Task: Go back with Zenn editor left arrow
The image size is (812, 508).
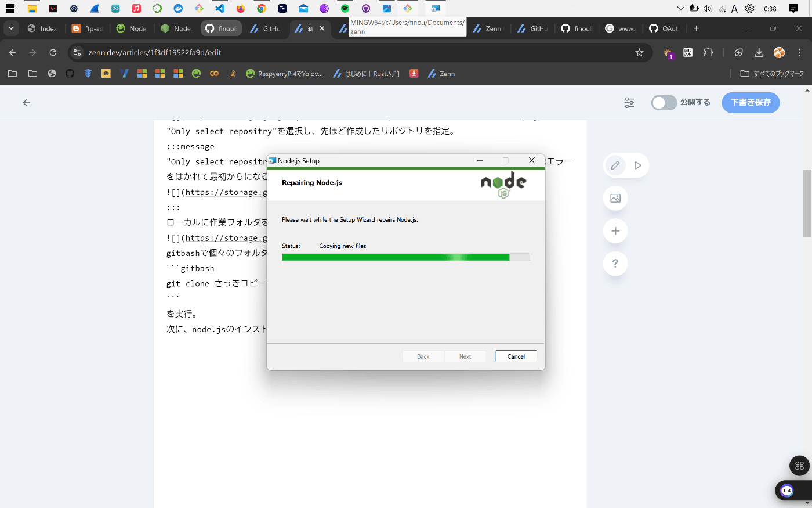Action: 26,103
